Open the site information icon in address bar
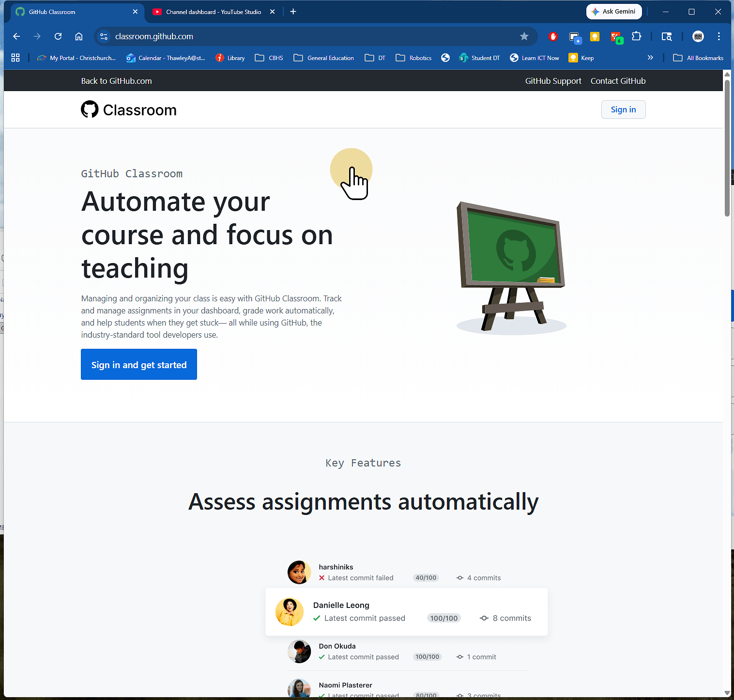The height and width of the screenshot is (700, 734). [104, 36]
